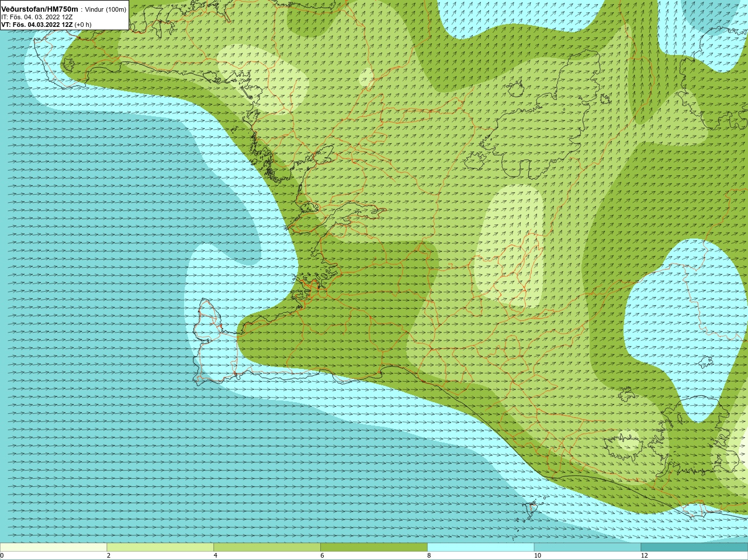Image resolution: width=748 pixels, height=560 pixels.
Task: Click the "Vindur (100m)" label
Action: point(106,9)
